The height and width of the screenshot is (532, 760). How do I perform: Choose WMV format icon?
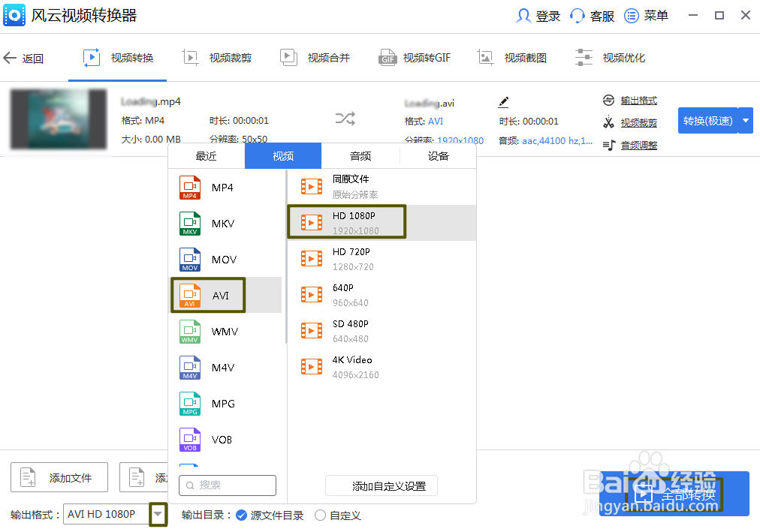[x=190, y=332]
